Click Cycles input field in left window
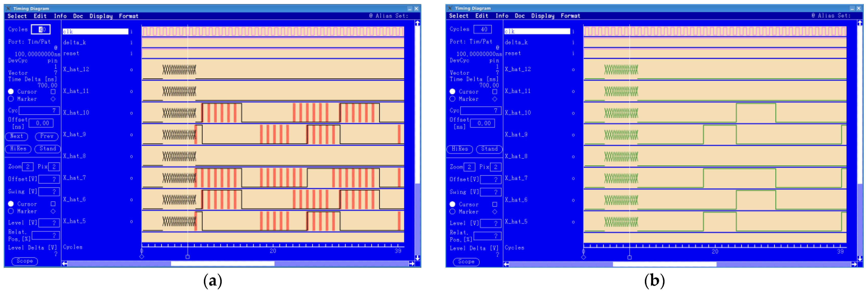This screenshot has height=294, width=868. point(41,30)
